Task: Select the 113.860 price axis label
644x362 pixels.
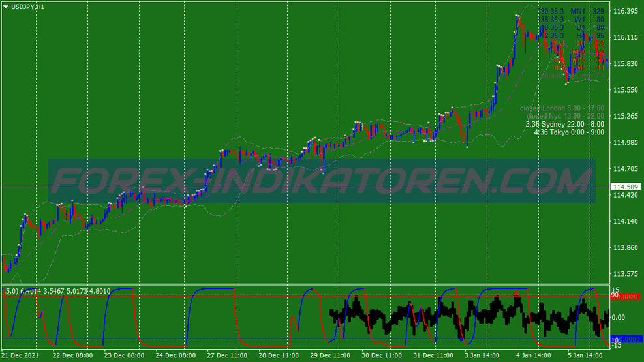Action: point(626,247)
